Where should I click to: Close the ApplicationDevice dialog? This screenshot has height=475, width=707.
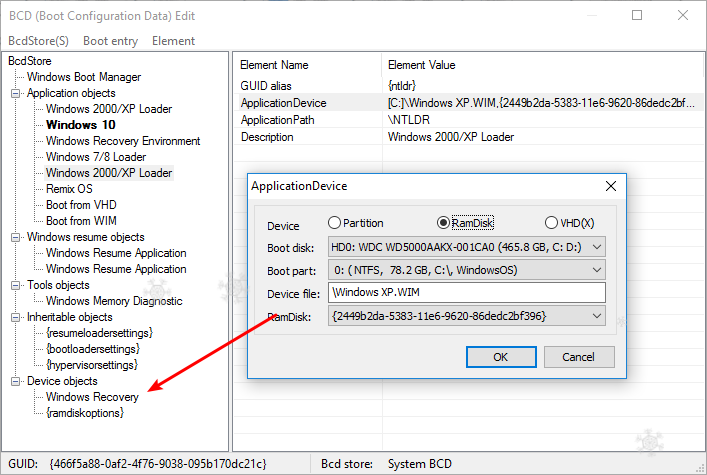pyautogui.click(x=611, y=186)
